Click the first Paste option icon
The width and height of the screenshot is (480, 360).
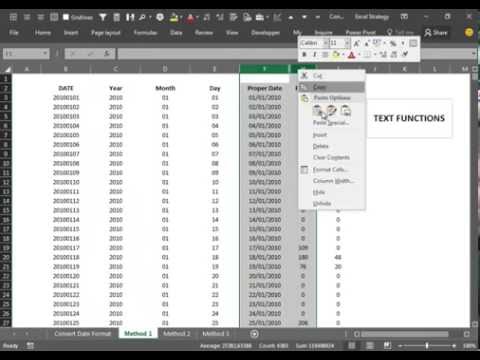pyautogui.click(x=317, y=111)
